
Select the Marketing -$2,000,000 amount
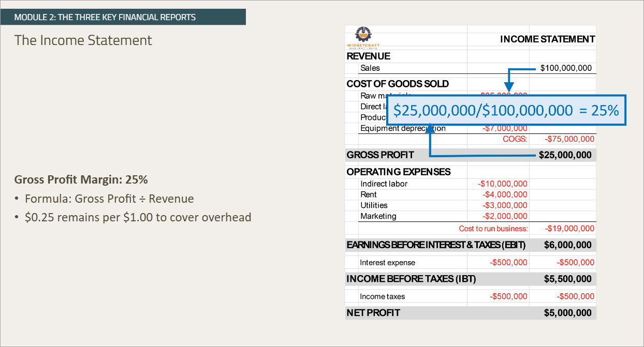pyautogui.click(x=505, y=216)
